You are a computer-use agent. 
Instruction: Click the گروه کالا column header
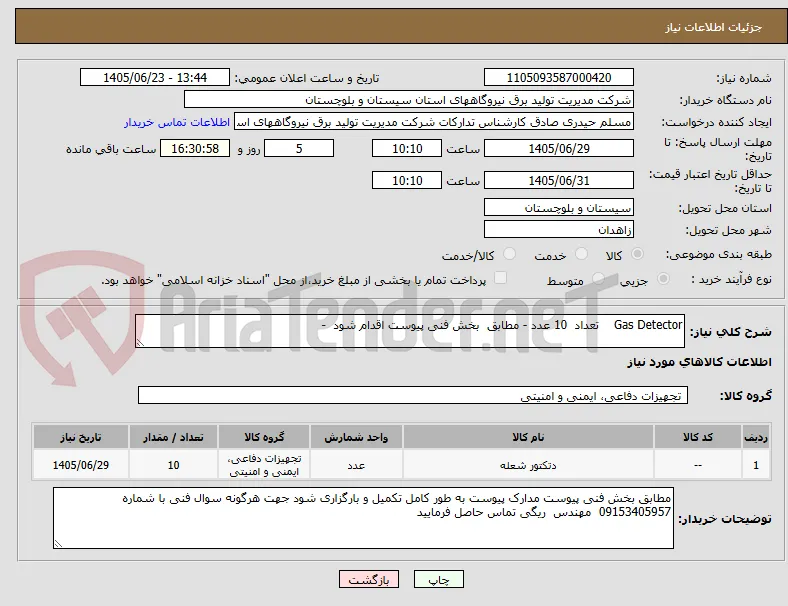(264, 437)
